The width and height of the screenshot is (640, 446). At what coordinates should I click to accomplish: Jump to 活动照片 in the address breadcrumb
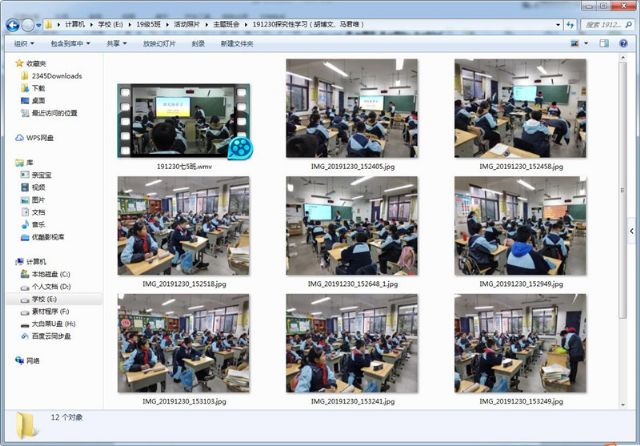(187, 24)
